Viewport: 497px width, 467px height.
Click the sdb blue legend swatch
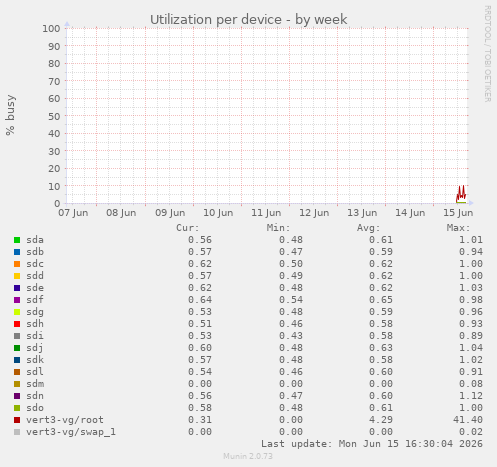[x=17, y=252]
